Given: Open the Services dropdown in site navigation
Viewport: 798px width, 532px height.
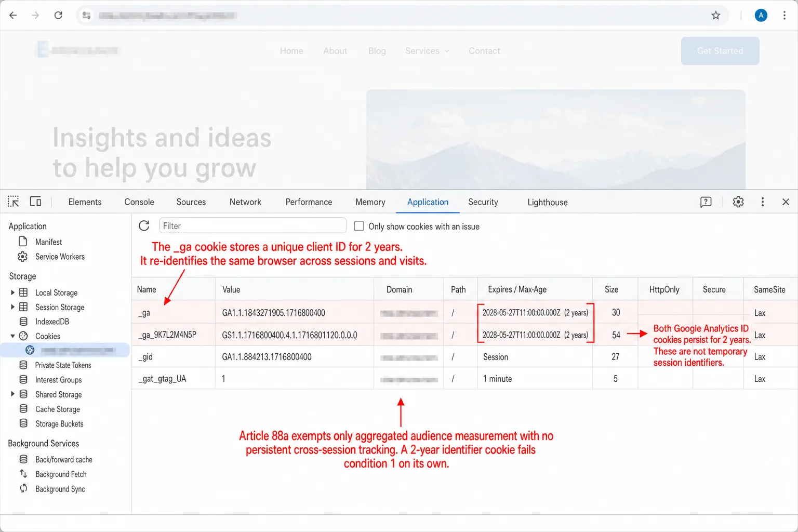Looking at the screenshot, I should tap(427, 51).
